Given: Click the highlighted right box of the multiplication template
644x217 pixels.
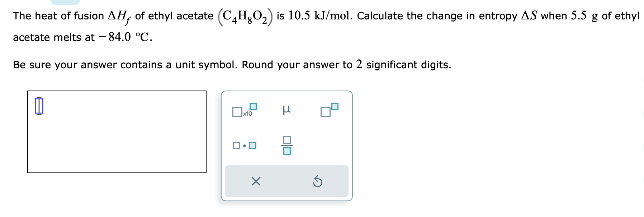Looking at the screenshot, I should (x=252, y=146).
